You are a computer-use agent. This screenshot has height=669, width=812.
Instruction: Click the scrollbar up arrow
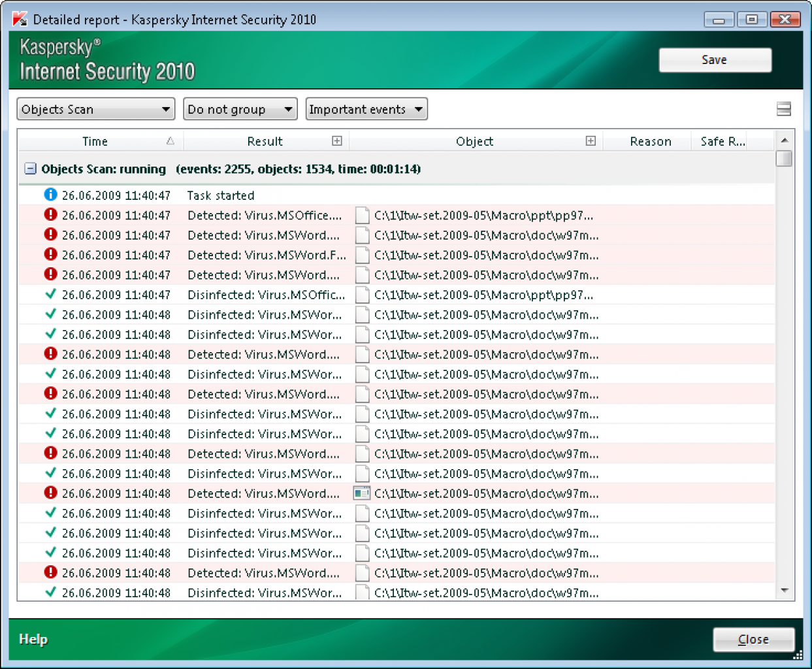tap(785, 140)
